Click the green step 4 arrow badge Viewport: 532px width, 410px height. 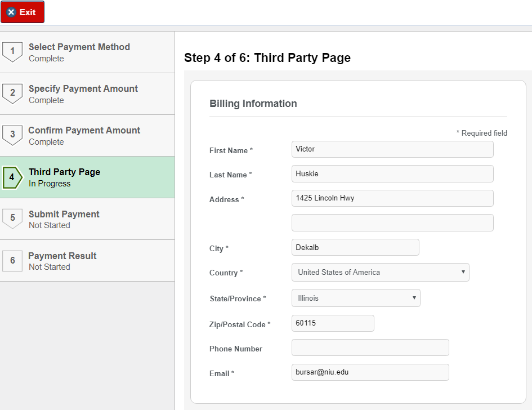point(12,177)
